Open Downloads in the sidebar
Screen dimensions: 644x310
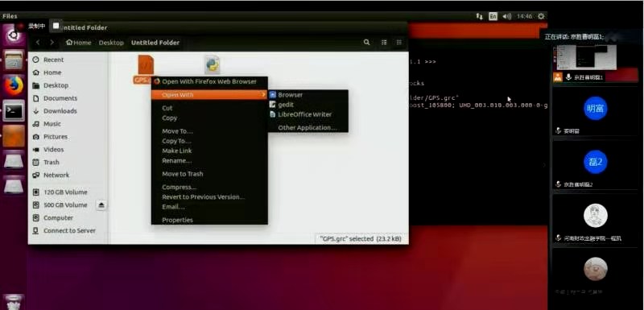click(x=60, y=111)
